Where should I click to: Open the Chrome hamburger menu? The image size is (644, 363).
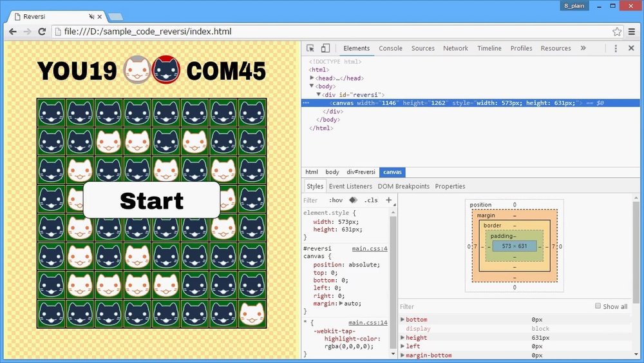632,32
